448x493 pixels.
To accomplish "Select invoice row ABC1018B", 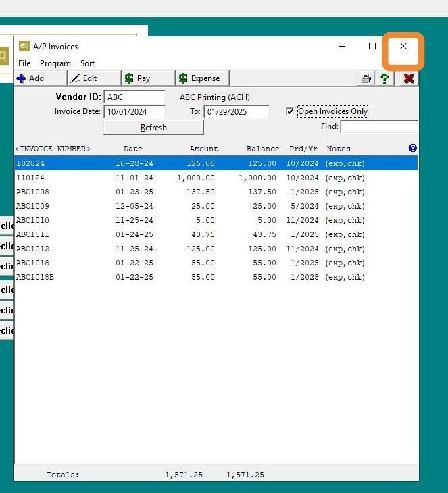I will coord(216,277).
